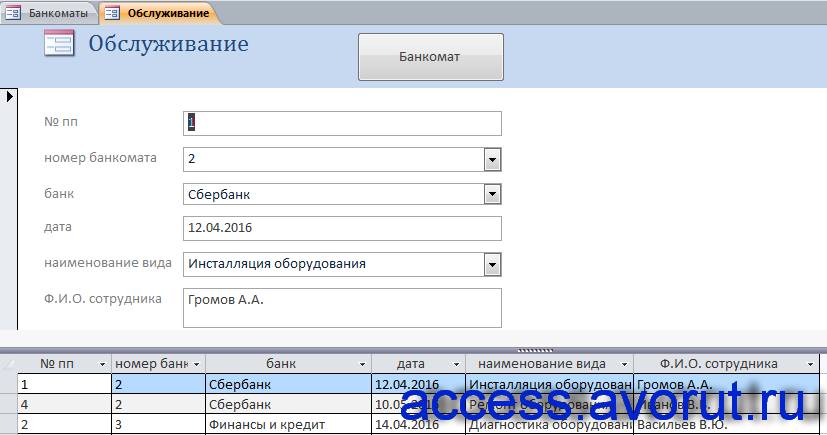Select the Сбербанк cell in row 4
Screen dimensions: 827x435
[289, 404]
